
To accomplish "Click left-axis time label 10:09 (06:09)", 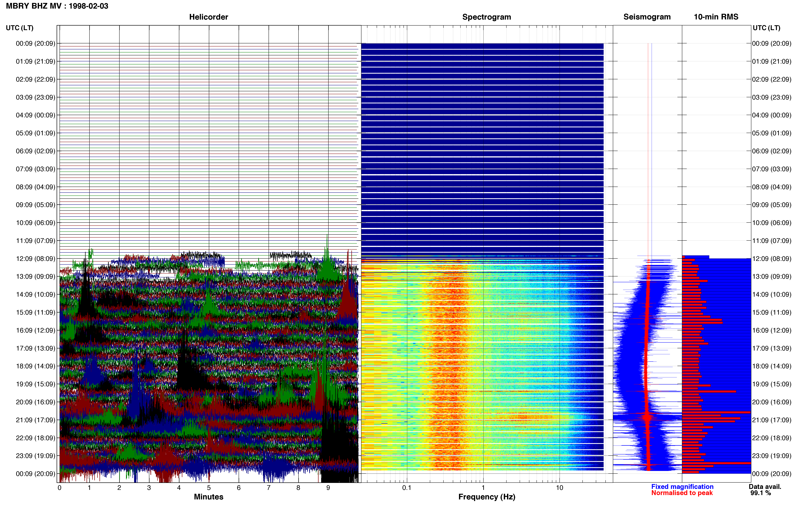I will [36, 223].
